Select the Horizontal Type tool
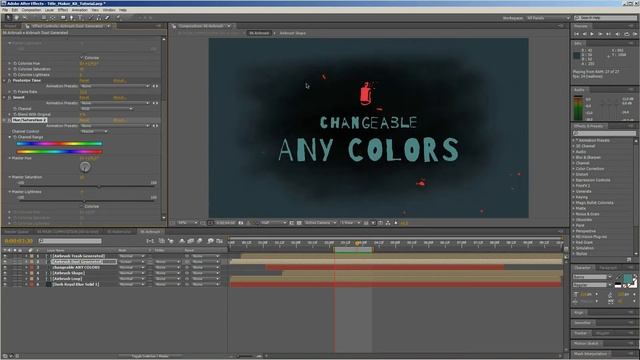 (80, 18)
